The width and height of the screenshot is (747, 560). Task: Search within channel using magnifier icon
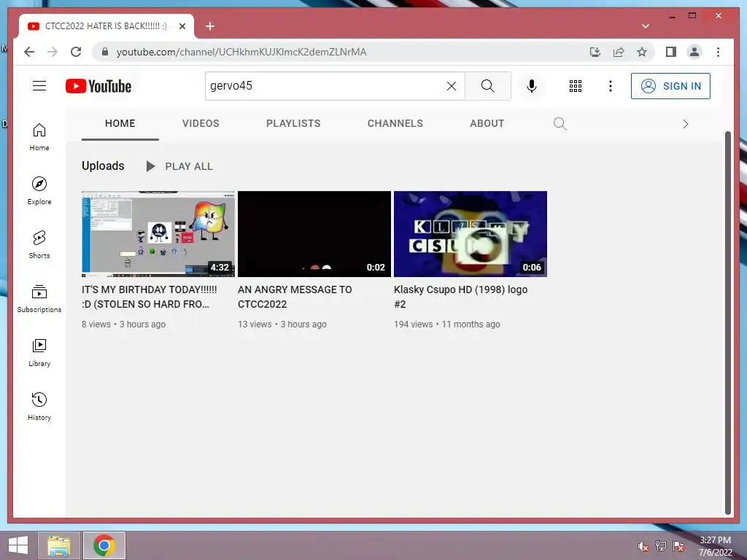[x=560, y=124]
